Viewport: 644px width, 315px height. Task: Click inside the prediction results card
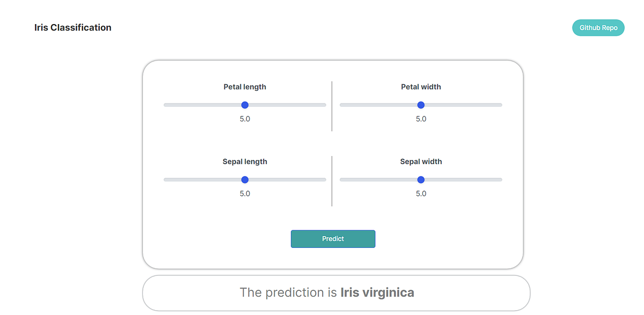click(x=336, y=293)
